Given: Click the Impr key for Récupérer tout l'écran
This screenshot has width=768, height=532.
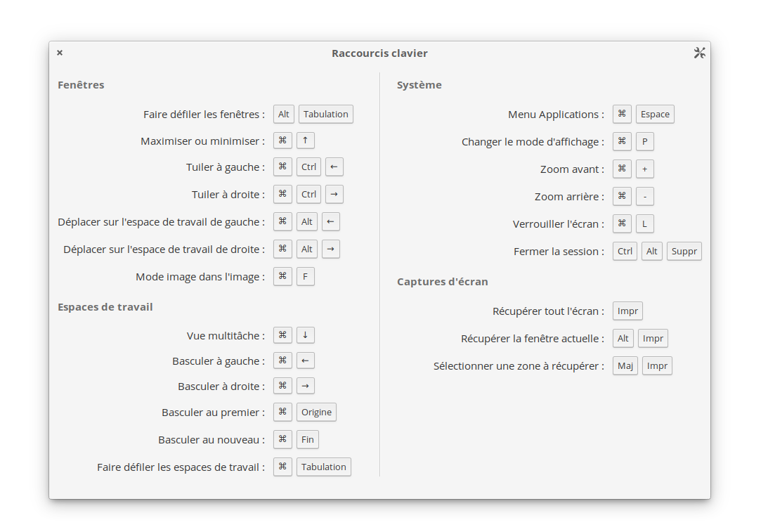Looking at the screenshot, I should click(627, 311).
